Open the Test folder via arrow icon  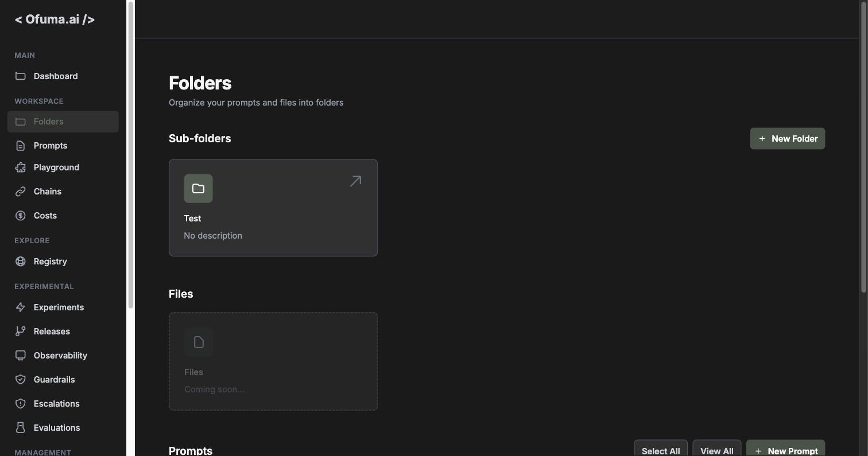(x=356, y=181)
